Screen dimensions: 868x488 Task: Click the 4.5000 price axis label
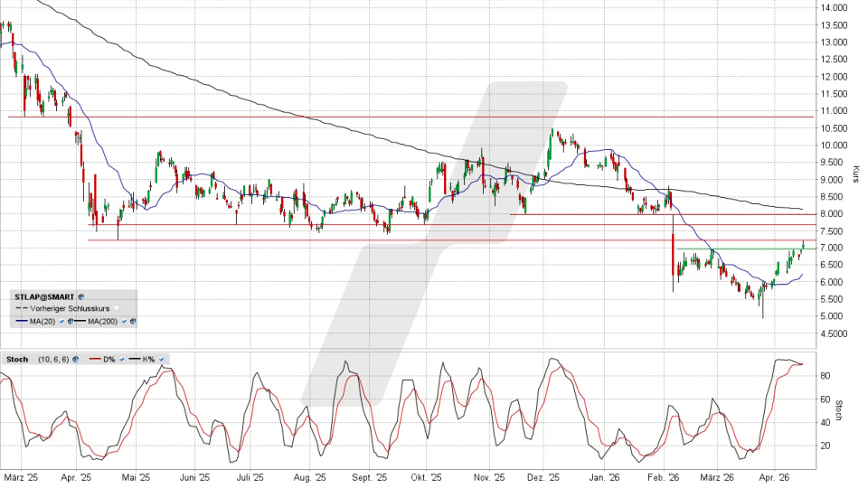(835, 333)
